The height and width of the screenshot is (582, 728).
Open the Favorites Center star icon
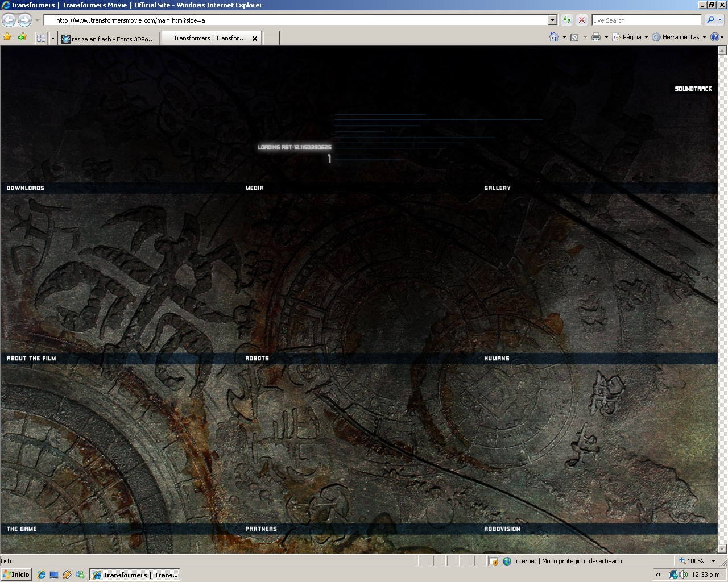click(7, 38)
